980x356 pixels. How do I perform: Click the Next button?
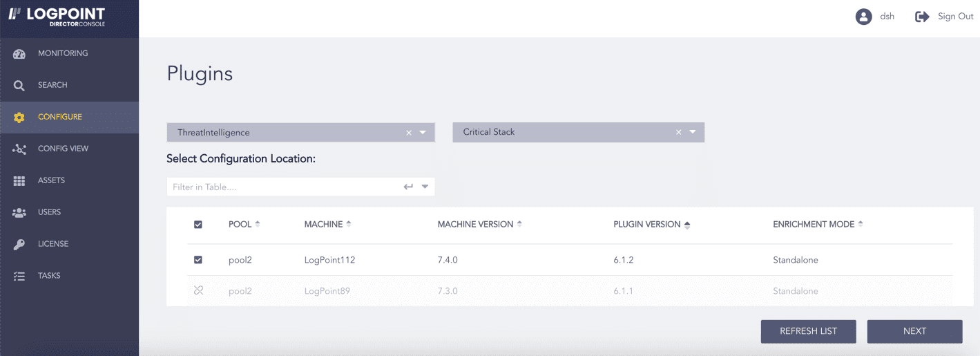(914, 331)
